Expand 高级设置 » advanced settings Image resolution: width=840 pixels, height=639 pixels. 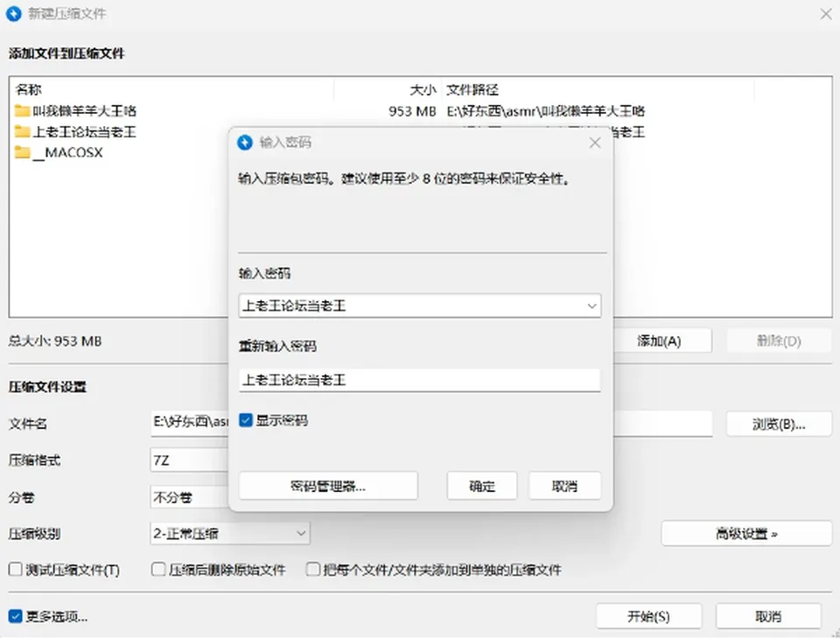[746, 534]
